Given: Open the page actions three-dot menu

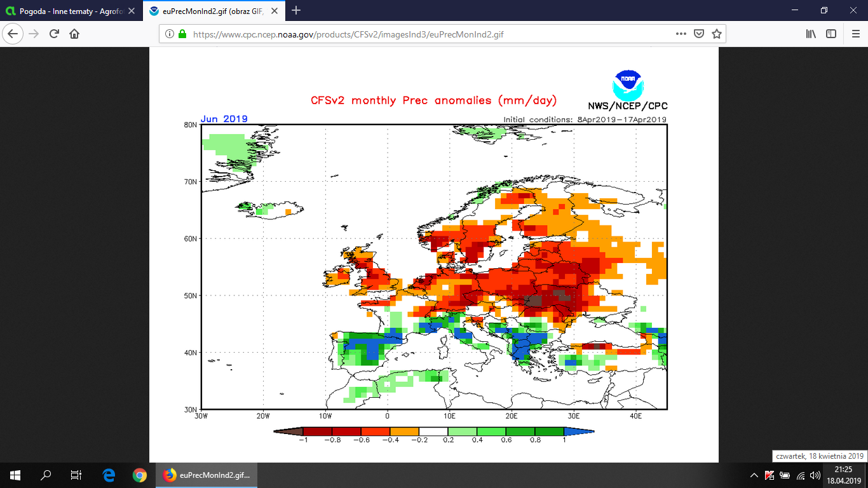Looking at the screenshot, I should [x=681, y=34].
